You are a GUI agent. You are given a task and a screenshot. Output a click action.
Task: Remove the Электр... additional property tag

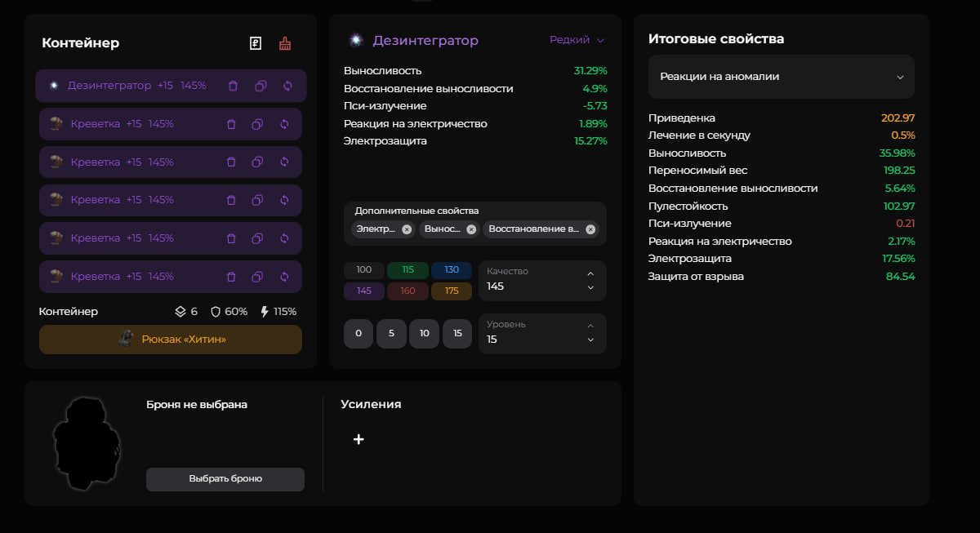coord(407,229)
